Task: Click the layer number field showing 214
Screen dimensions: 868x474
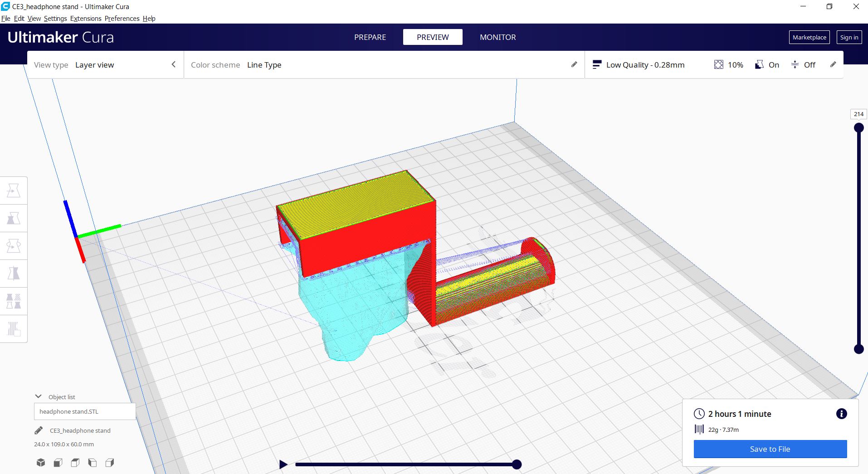Action: [x=858, y=114]
